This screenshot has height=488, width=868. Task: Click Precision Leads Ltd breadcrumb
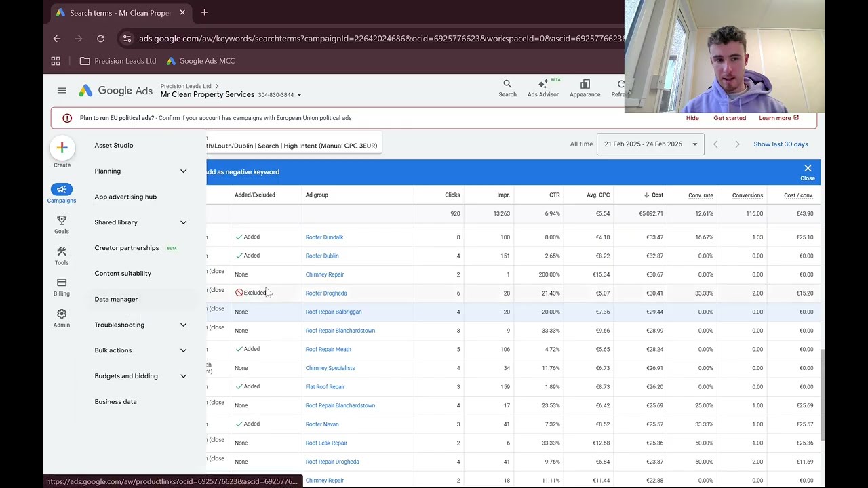[186, 86]
